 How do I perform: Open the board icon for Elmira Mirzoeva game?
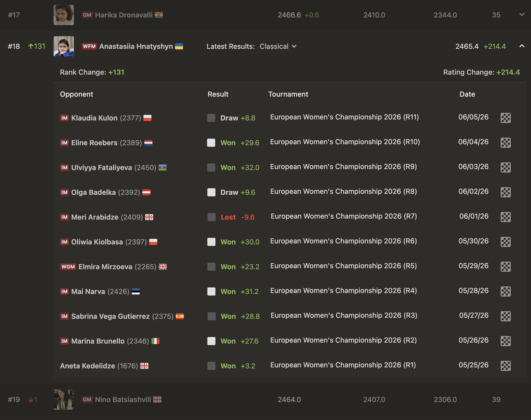(x=505, y=266)
